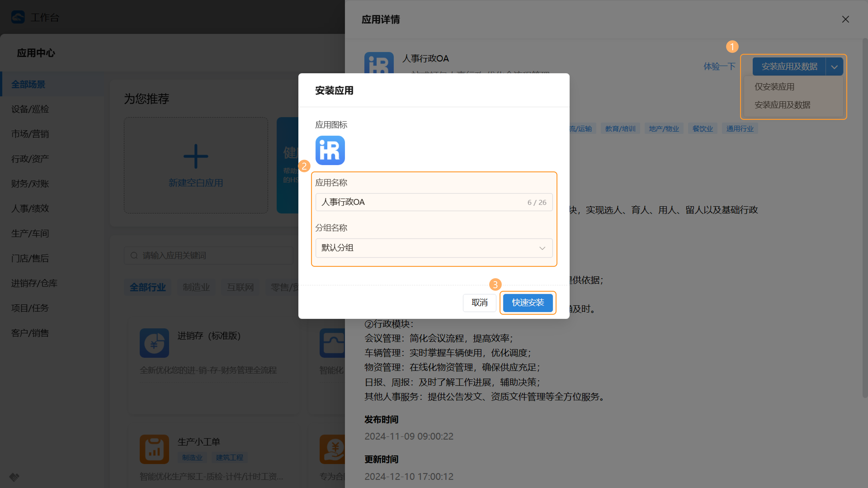868x488 pixels.
Task: Click 快速安装 to install the app
Action: [528, 303]
